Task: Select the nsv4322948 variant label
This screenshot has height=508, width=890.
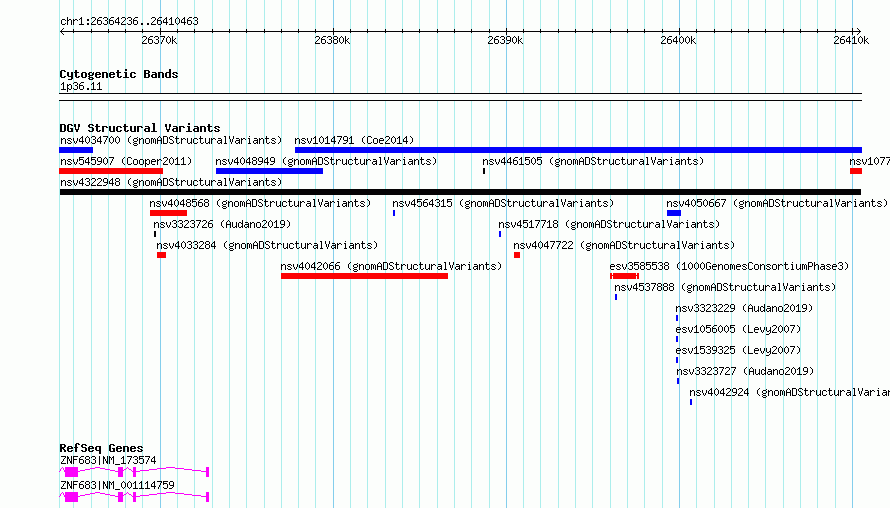Action: click(171, 182)
